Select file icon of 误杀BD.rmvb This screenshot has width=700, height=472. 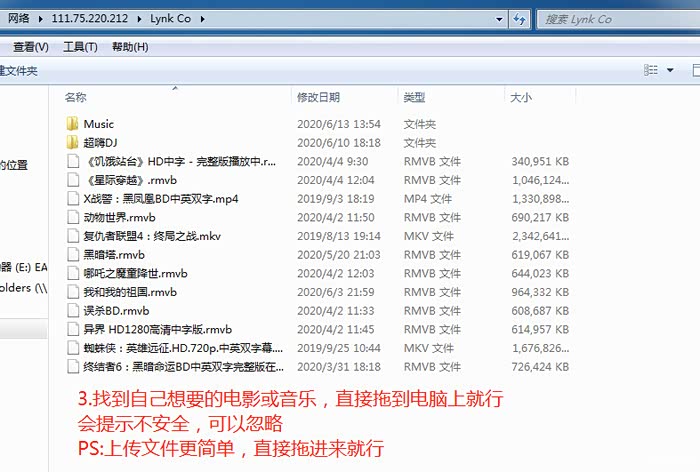pyautogui.click(x=73, y=311)
